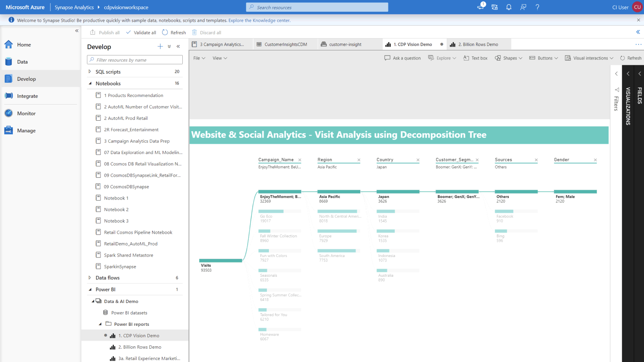Image resolution: width=644 pixels, height=362 pixels.
Task: Open the Shapes dropdown
Action: [x=508, y=58]
